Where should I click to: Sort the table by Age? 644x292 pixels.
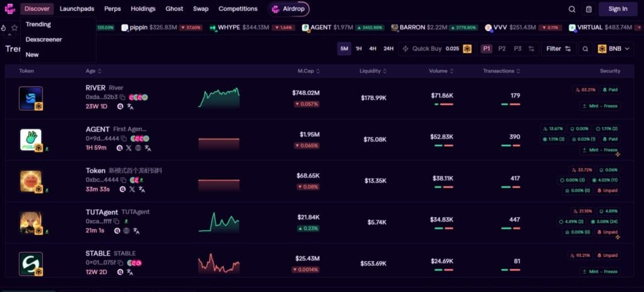point(93,71)
